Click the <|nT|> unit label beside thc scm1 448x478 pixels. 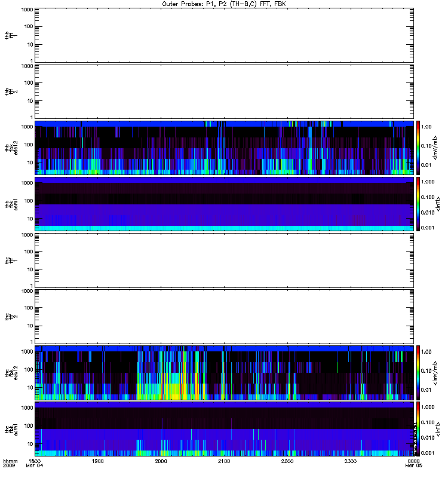pyautogui.click(x=438, y=429)
